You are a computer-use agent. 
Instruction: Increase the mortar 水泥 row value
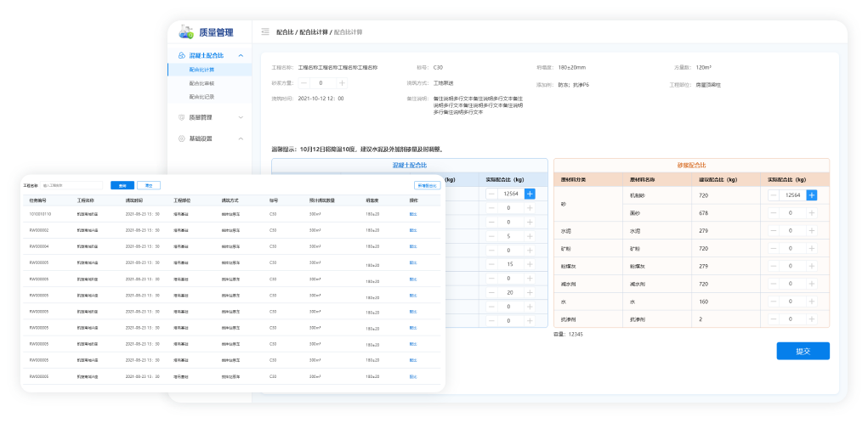(x=812, y=230)
